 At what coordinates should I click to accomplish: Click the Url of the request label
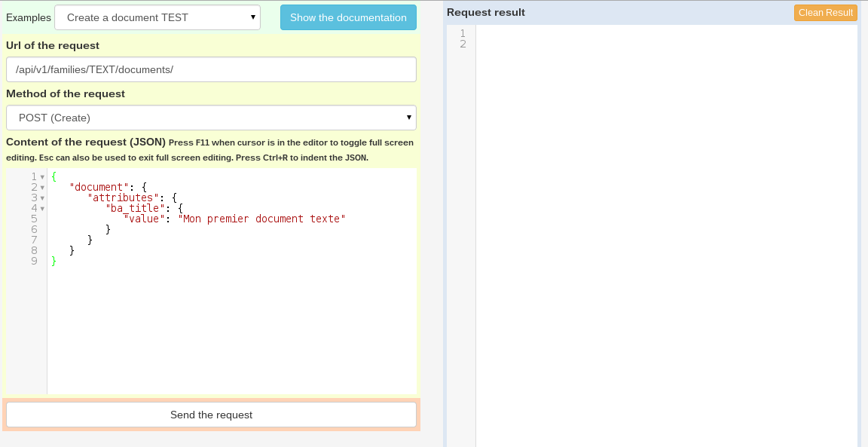pos(53,45)
